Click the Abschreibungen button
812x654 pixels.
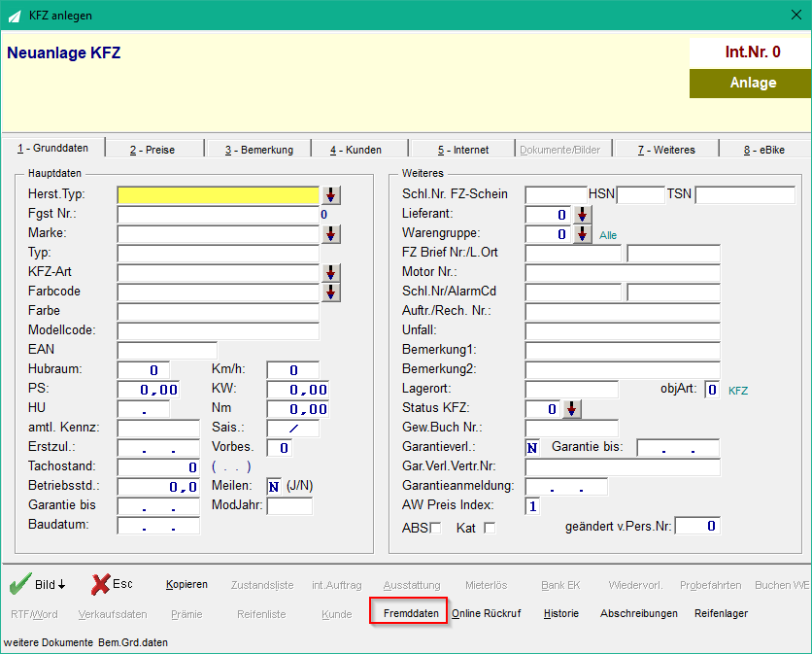[638, 613]
